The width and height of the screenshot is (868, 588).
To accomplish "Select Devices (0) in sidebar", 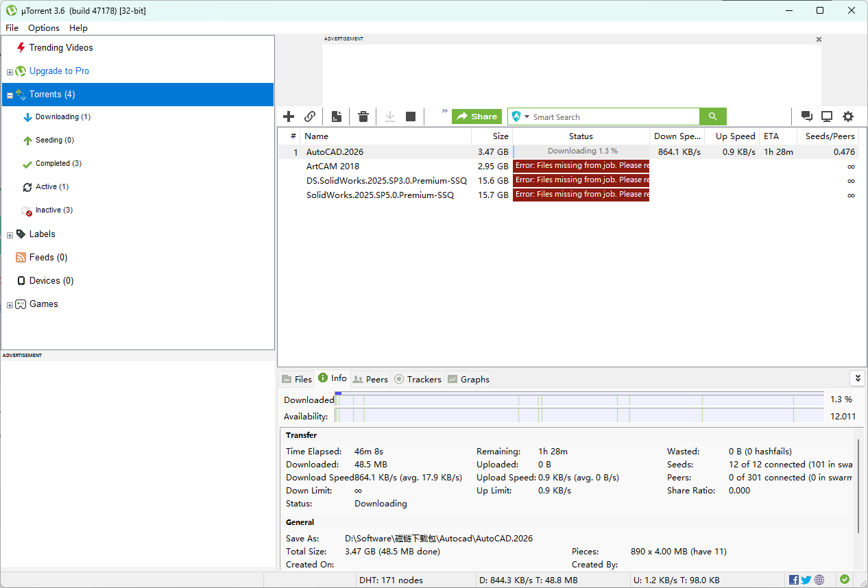I will coord(51,281).
